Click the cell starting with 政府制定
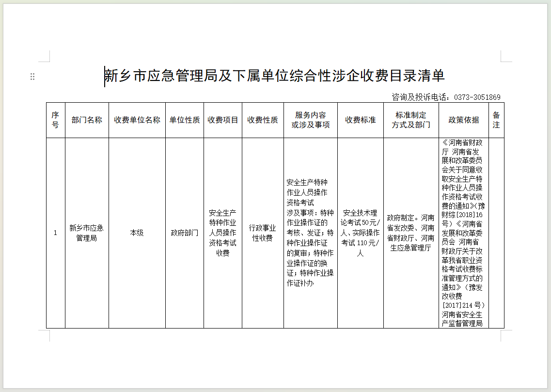Image resolution: width=551 pixels, height=392 pixels. pyautogui.click(x=411, y=233)
